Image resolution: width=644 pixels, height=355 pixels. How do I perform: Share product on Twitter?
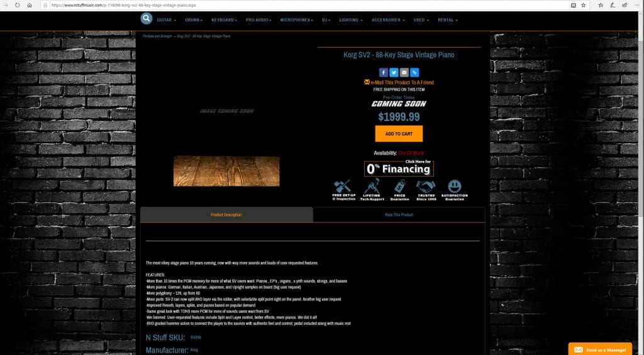click(x=394, y=73)
